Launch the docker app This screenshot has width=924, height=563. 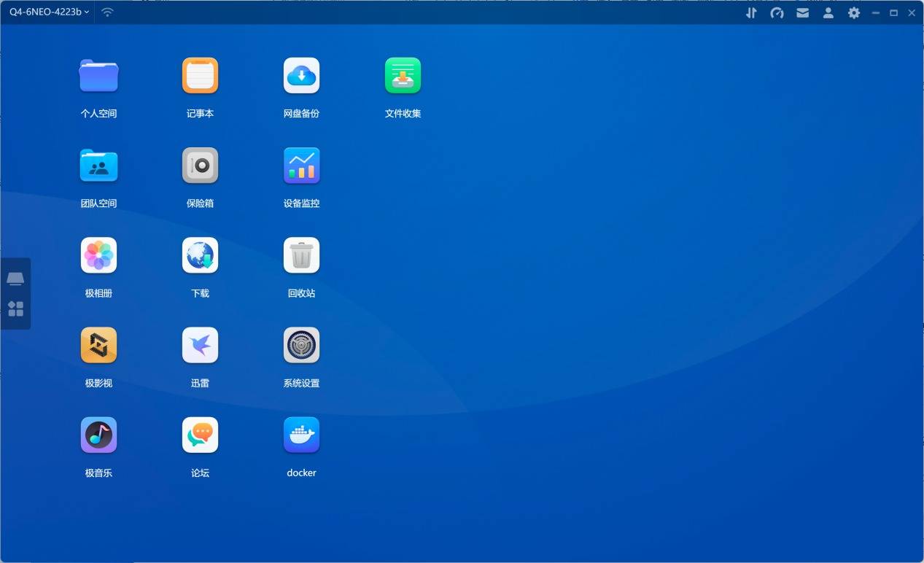(x=301, y=435)
